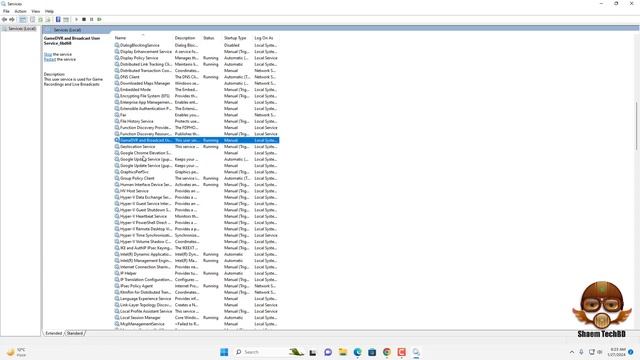
Task: Open Microsoft Edge from the taskbar
Action: [x=358, y=352]
